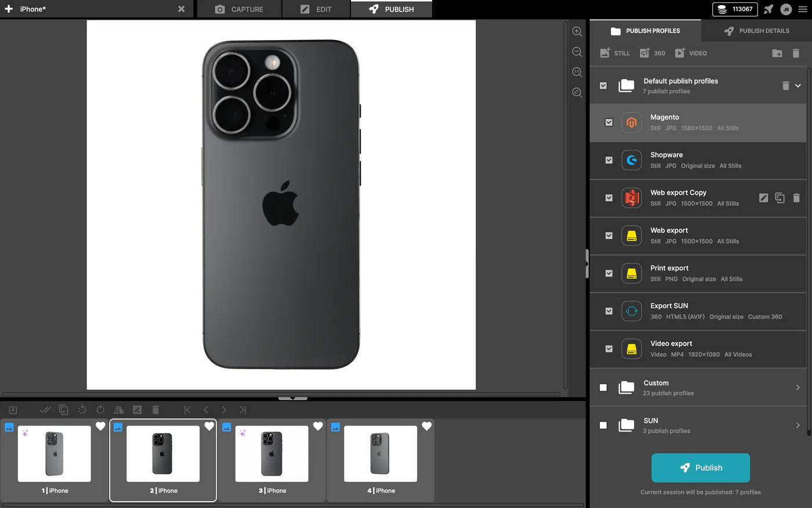Viewport: 812px width, 508px height.
Task: Click the zoom in magnifier icon
Action: point(577,32)
